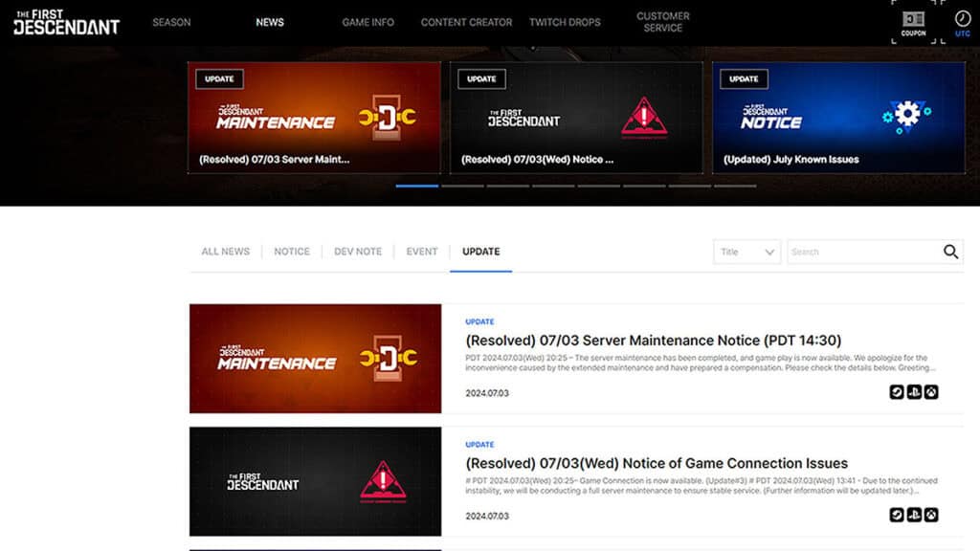Open the CUSTOMER SERVICE menu
The height and width of the screenshot is (551, 980).
click(662, 21)
